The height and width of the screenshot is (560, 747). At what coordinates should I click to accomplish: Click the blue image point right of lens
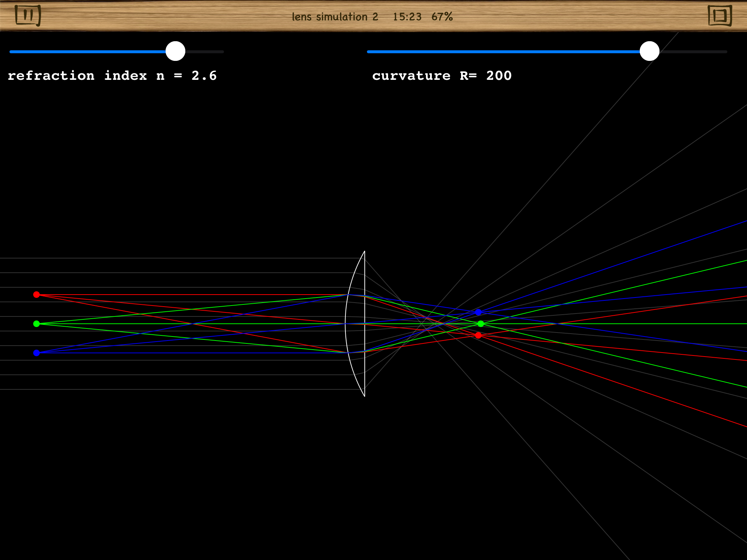tap(478, 312)
